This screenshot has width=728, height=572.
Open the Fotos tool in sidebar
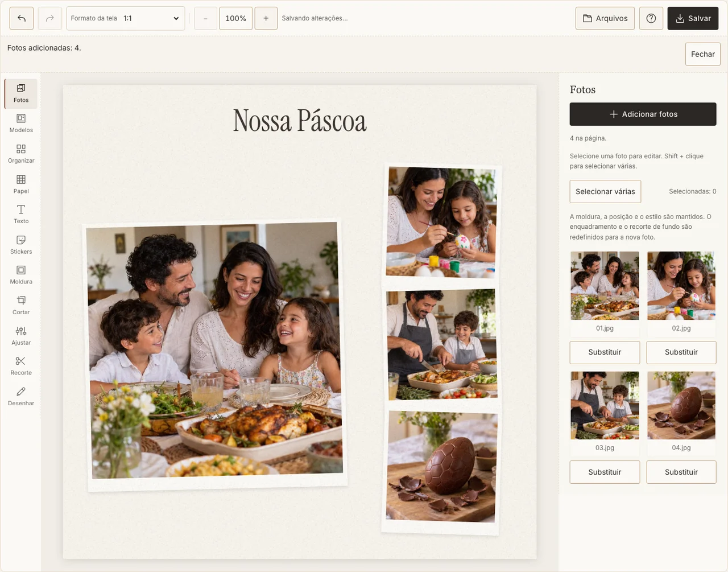tap(21, 93)
